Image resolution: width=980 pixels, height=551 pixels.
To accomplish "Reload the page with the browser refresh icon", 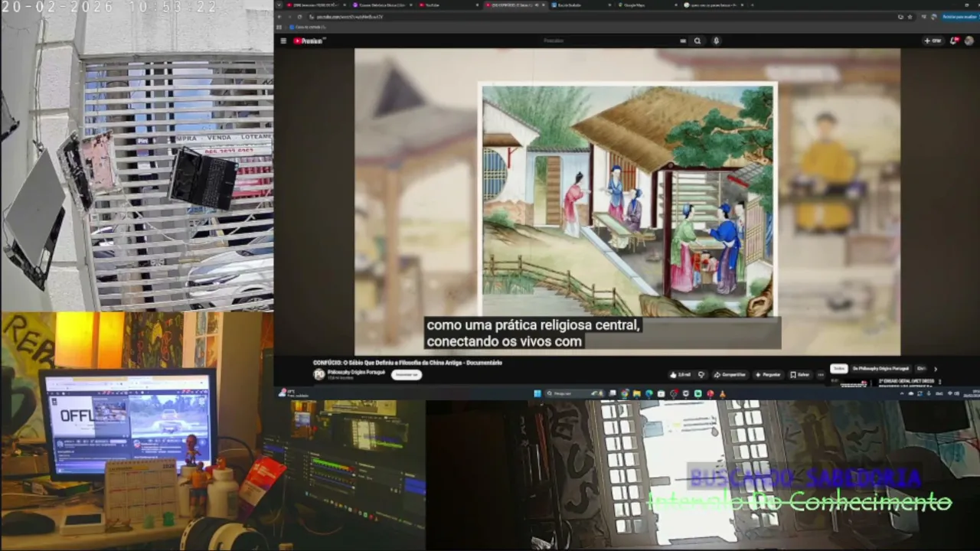I will click(x=299, y=17).
